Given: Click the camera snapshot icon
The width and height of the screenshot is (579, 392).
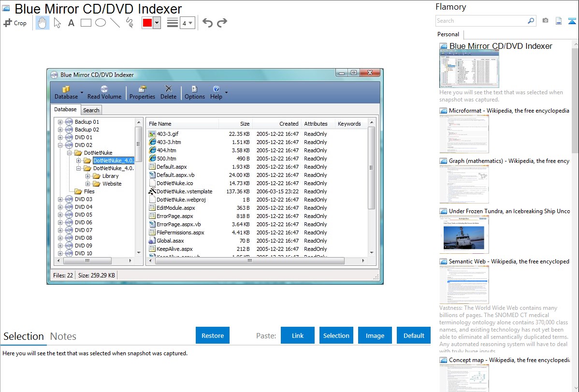Looking at the screenshot, I should (x=545, y=21).
